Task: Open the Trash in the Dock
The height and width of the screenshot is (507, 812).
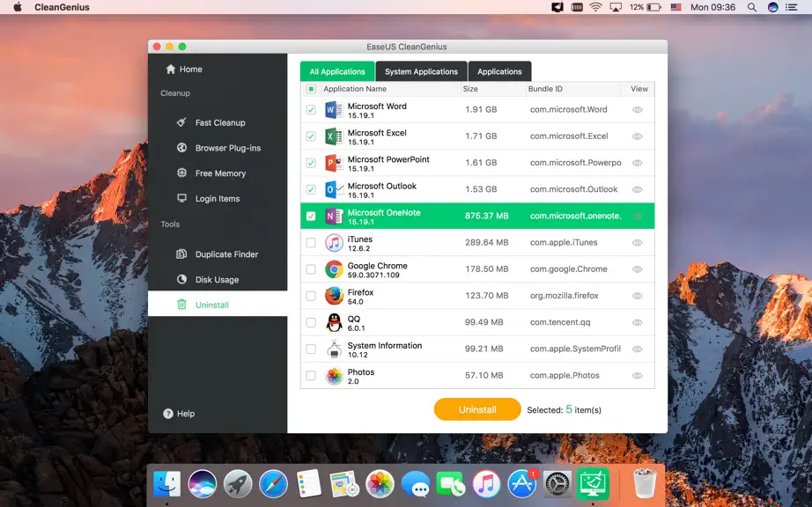Action: pyautogui.click(x=645, y=483)
